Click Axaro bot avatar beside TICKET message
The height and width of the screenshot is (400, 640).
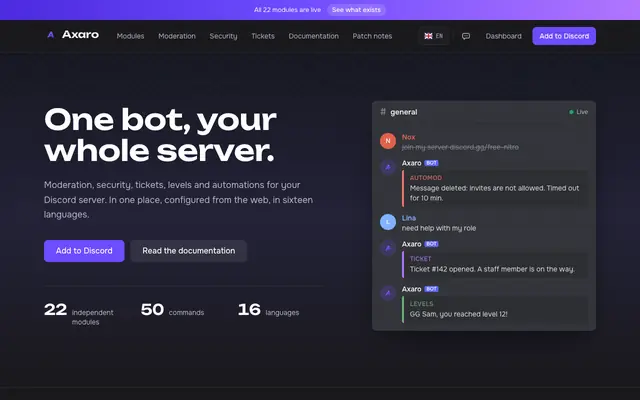388,248
